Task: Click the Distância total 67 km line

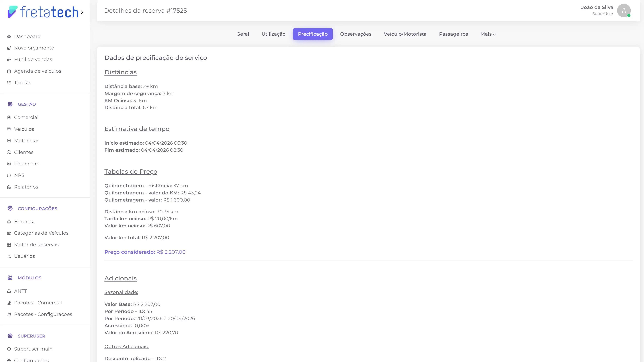Action: (131, 108)
